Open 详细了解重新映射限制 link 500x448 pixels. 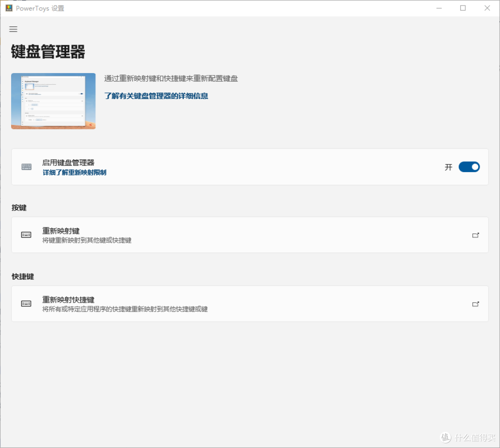tap(74, 173)
